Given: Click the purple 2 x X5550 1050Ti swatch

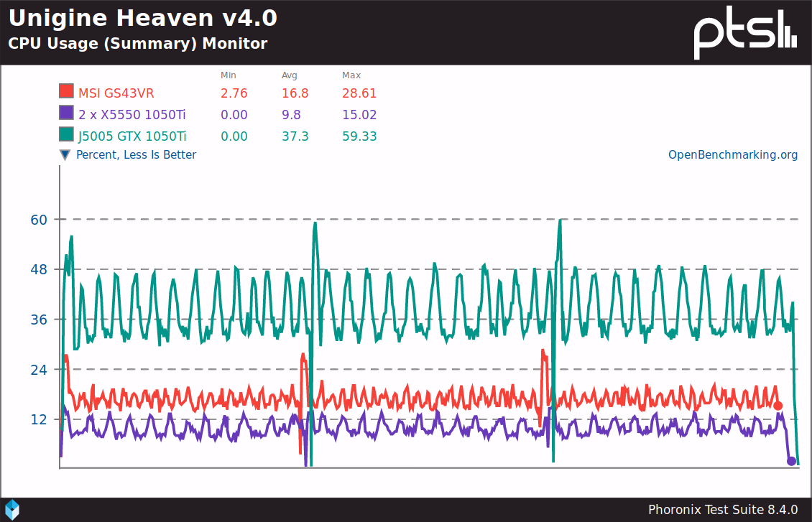Looking at the screenshot, I should point(66,113).
